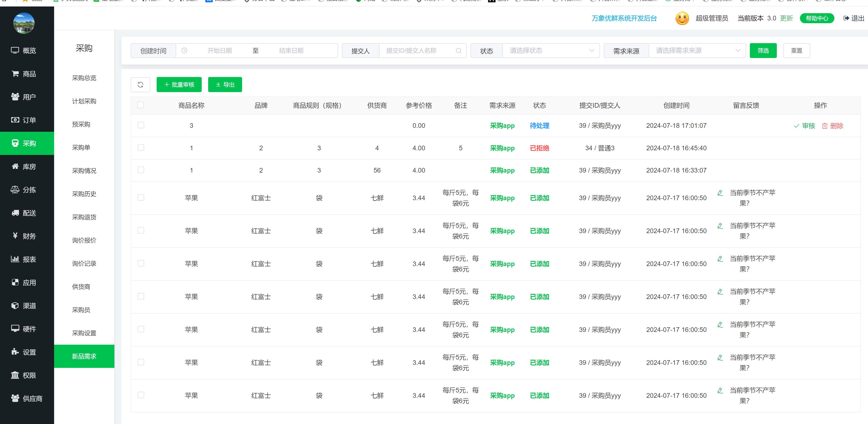
Task: Click the 商品 shopping cart icon
Action: point(15,74)
